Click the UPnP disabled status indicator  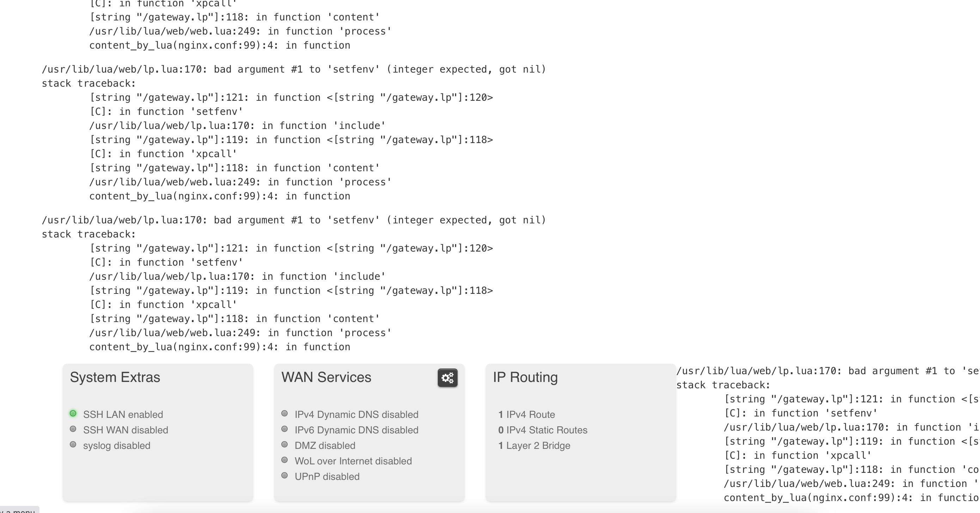[284, 476]
